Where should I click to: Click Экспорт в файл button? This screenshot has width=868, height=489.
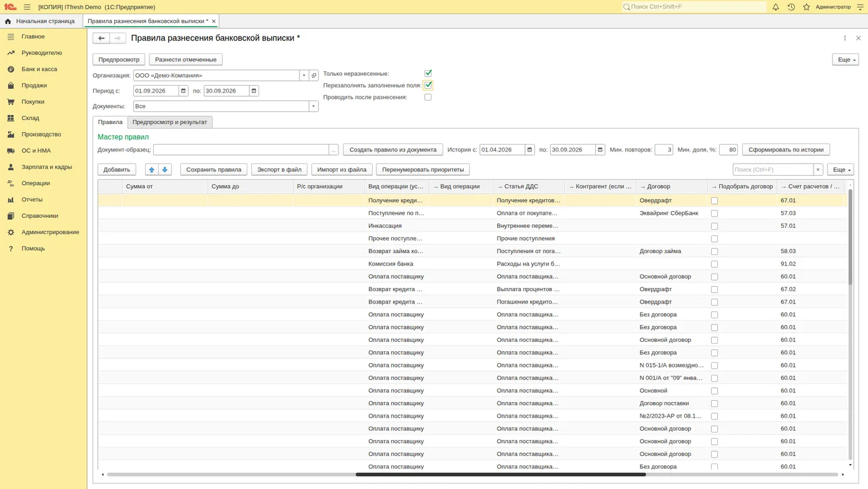coord(280,169)
